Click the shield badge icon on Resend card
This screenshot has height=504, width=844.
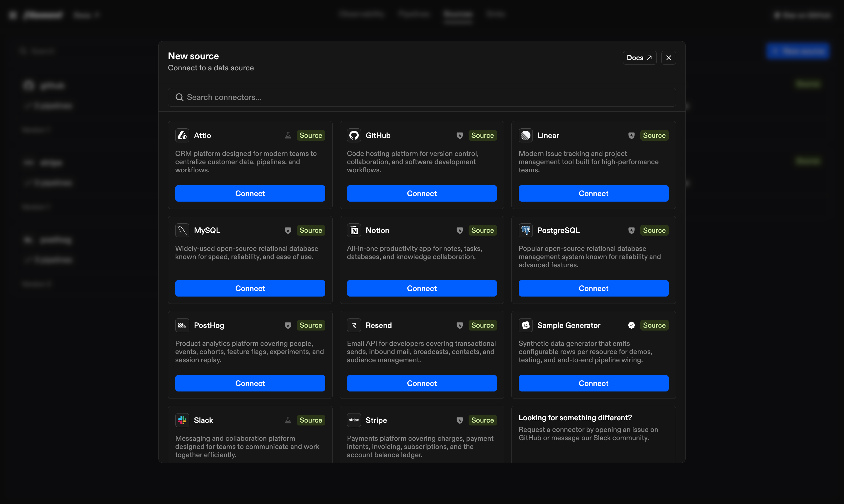(460, 325)
